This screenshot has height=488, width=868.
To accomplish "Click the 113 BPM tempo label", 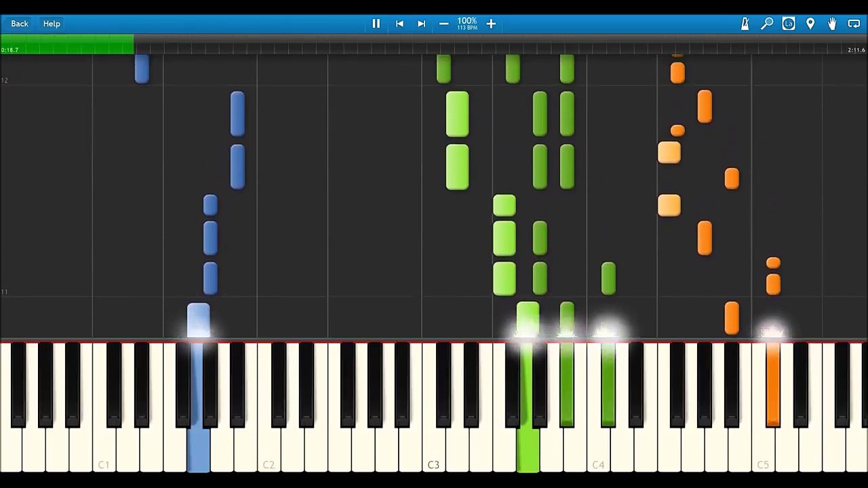I will [467, 28].
